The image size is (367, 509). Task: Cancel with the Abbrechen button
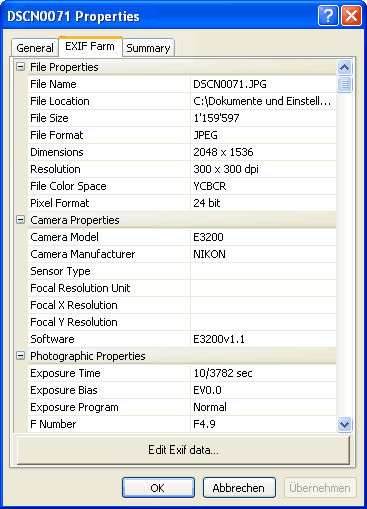coord(239,488)
